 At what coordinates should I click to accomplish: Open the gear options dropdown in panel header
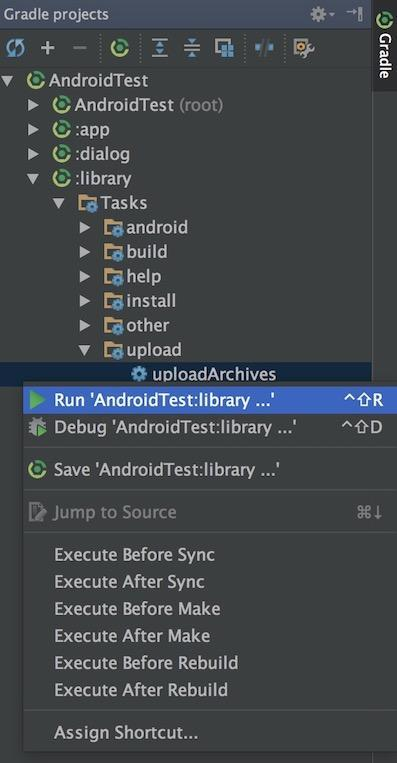[x=322, y=14]
